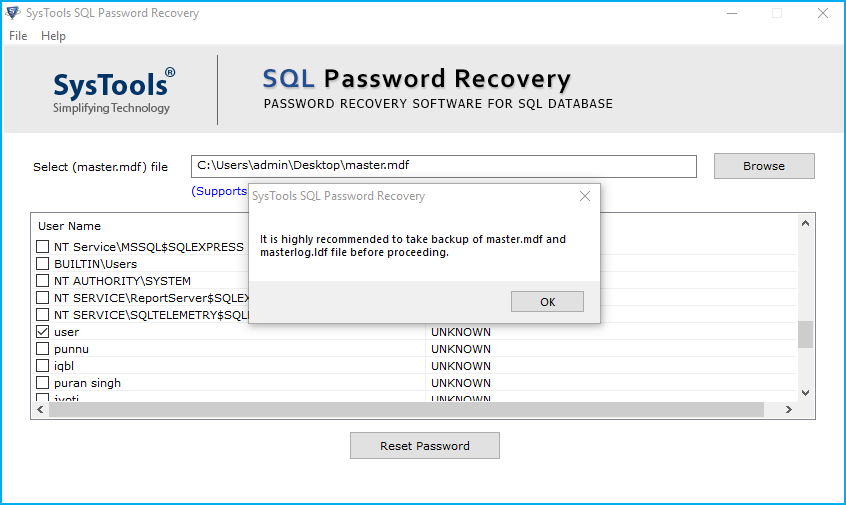Open the File menu
Screen dimensions: 846x505
[18, 36]
